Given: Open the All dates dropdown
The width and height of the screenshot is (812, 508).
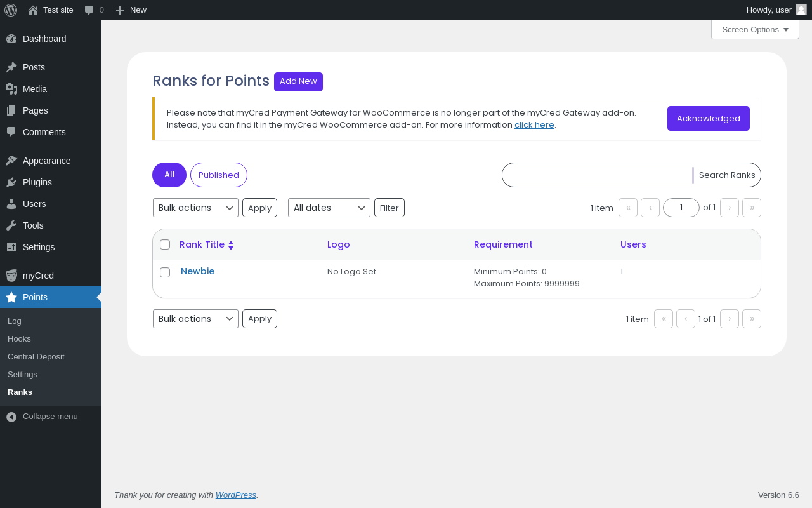Looking at the screenshot, I should pos(329,208).
